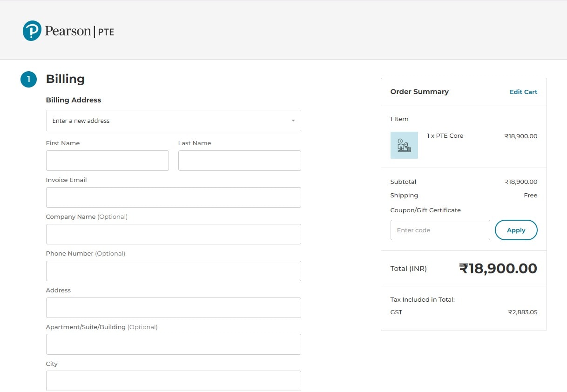Apply the coupon code

coord(516,230)
